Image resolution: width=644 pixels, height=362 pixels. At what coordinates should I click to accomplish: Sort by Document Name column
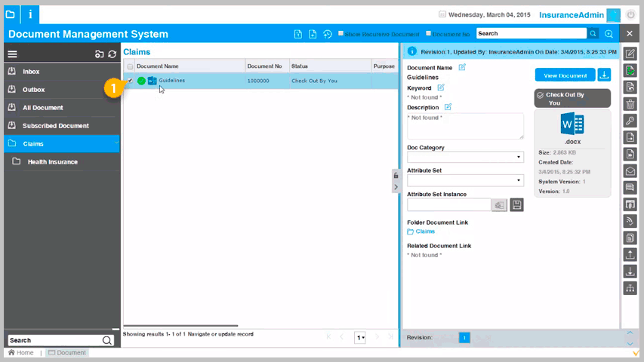pos(157,66)
